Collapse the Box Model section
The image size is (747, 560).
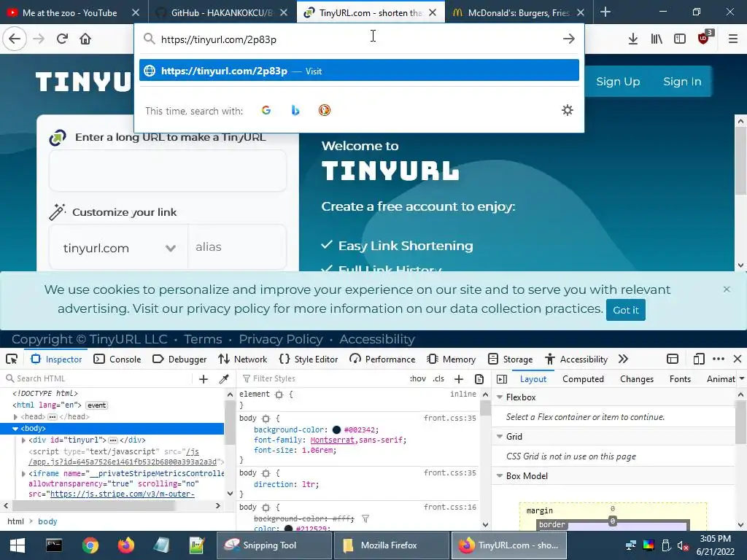[500, 476]
